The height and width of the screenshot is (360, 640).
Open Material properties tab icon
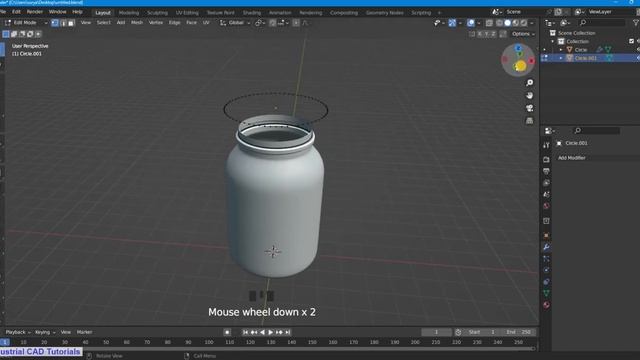pos(546,305)
